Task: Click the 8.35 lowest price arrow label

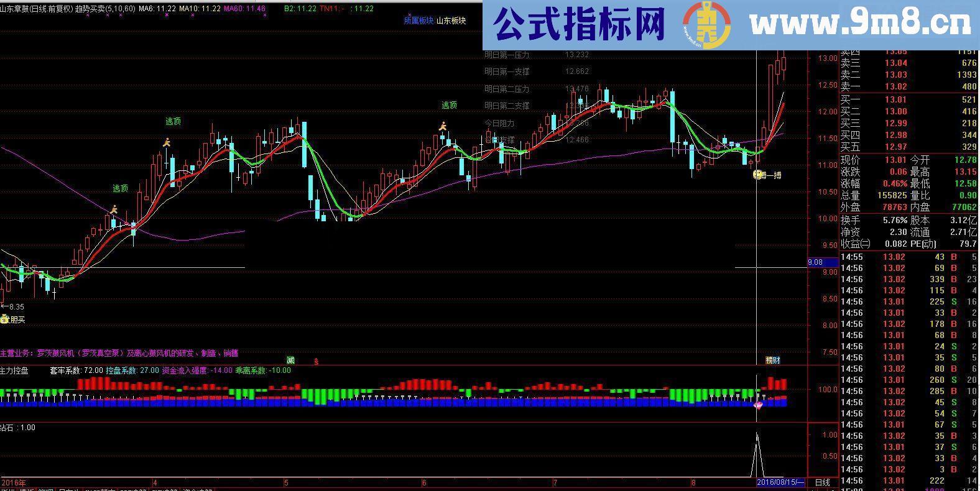Action: click(x=12, y=307)
